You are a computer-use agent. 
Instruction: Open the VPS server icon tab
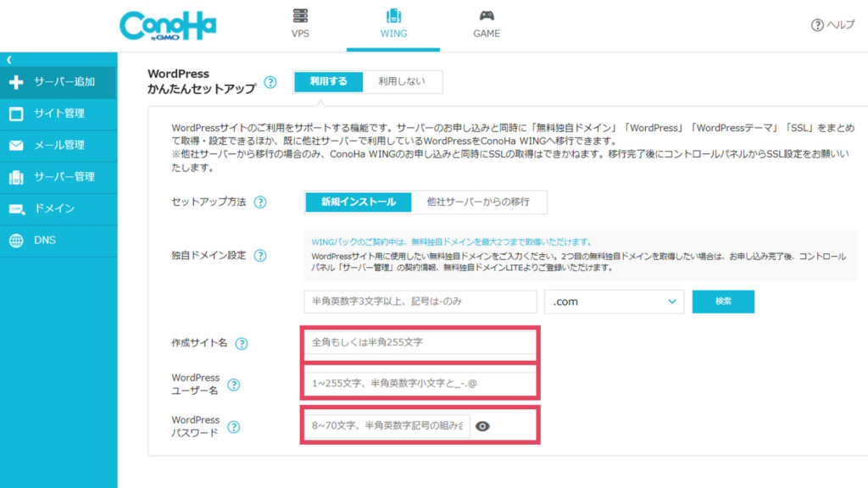[x=300, y=25]
